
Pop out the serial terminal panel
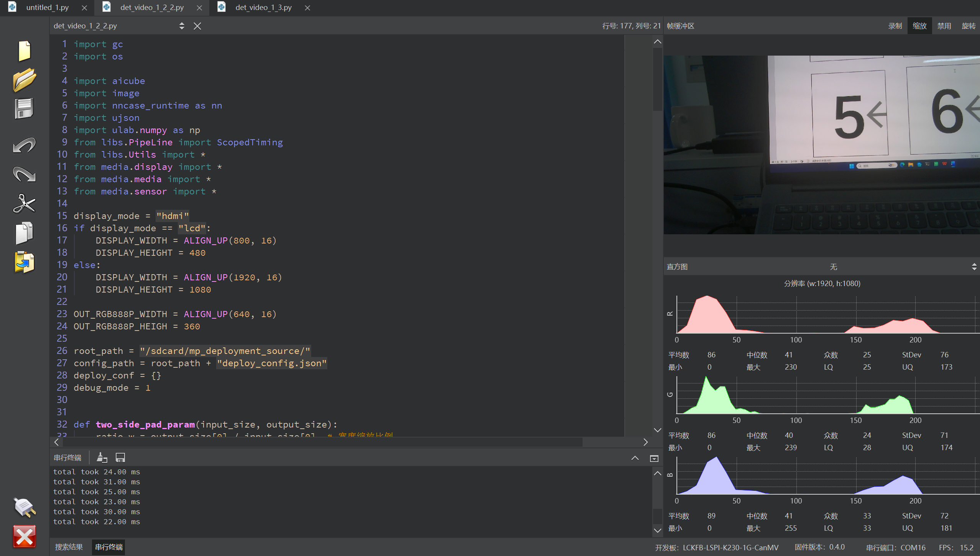pos(654,458)
